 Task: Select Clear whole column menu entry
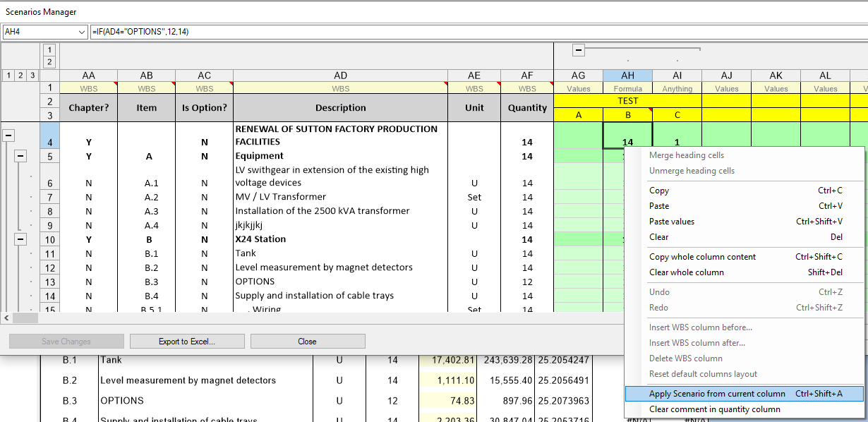tap(686, 272)
